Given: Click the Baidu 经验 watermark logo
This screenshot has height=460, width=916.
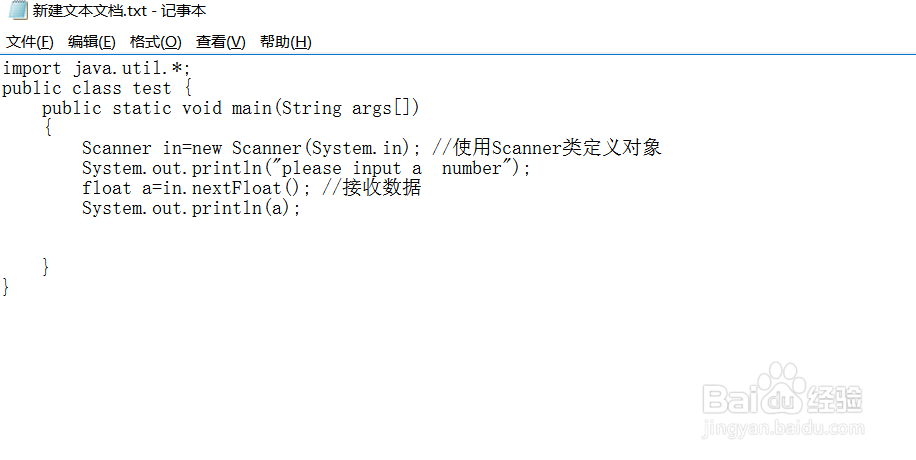Looking at the screenshot, I should [x=783, y=400].
